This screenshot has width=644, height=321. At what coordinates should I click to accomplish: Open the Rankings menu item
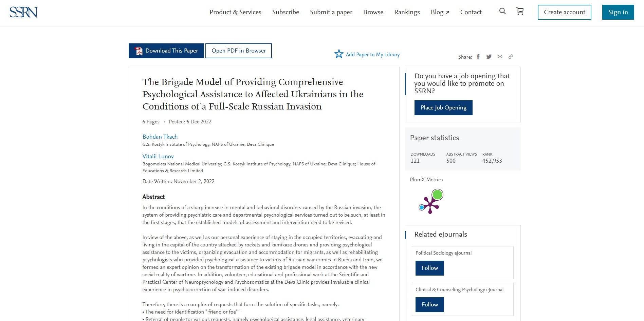[x=407, y=12]
